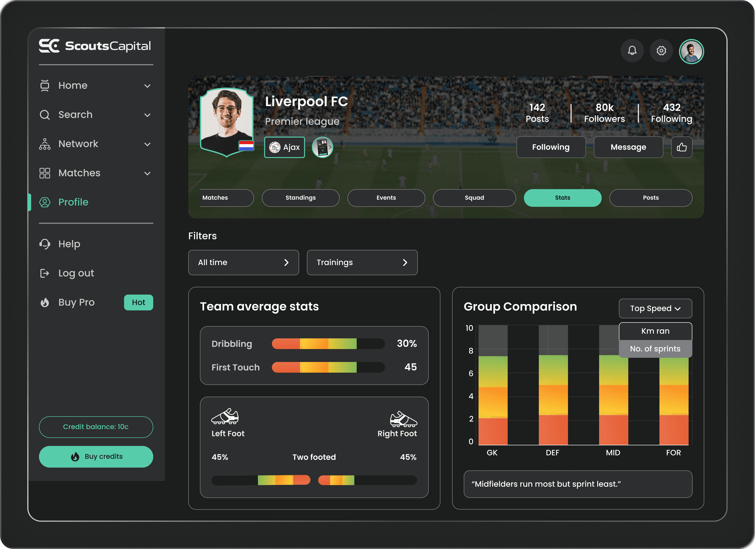Click the Help headset icon
756x549 pixels.
pyautogui.click(x=45, y=244)
